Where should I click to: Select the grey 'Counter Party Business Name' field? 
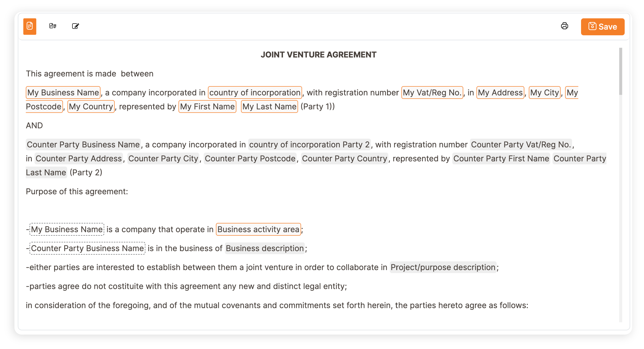point(83,145)
